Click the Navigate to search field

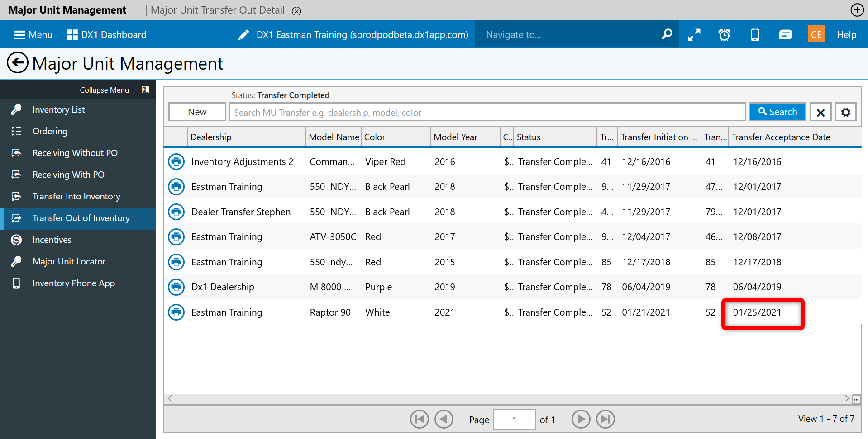pos(568,35)
